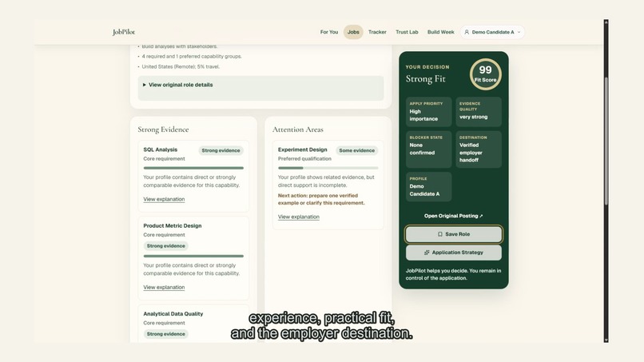Click the external arrow icon by Open Original Posting
Image resolution: width=644 pixels, height=362 pixels.
tap(481, 216)
